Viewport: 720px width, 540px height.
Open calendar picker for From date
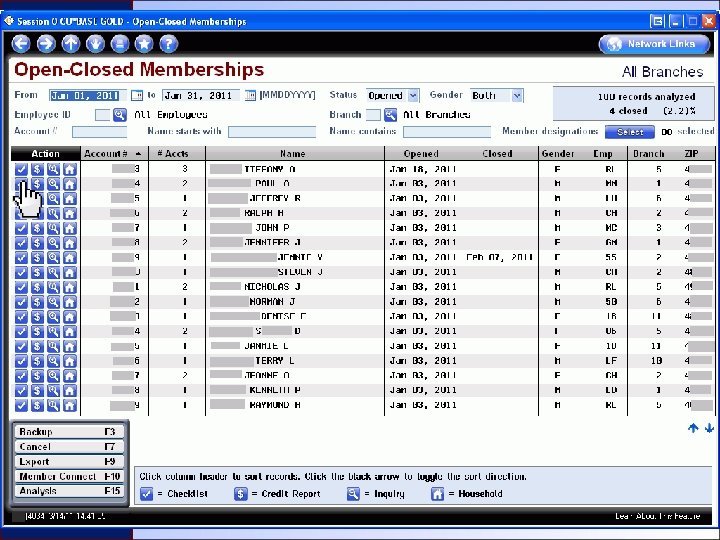pos(137,96)
